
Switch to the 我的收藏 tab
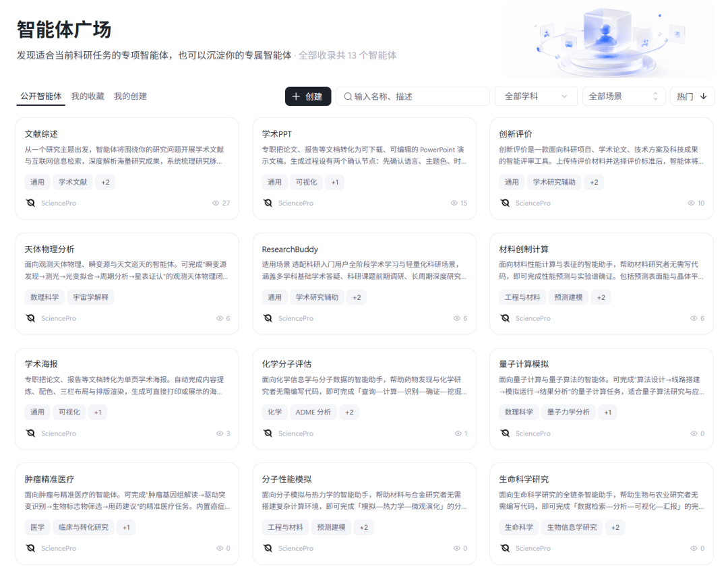(x=88, y=96)
